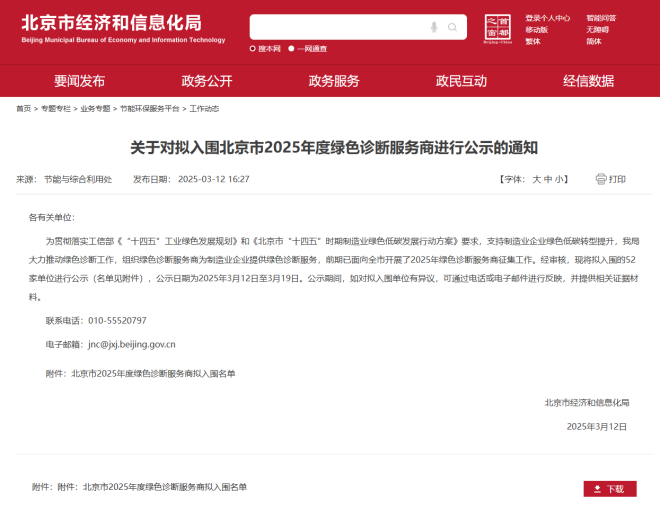Click the 登录个人中心 link

point(547,18)
